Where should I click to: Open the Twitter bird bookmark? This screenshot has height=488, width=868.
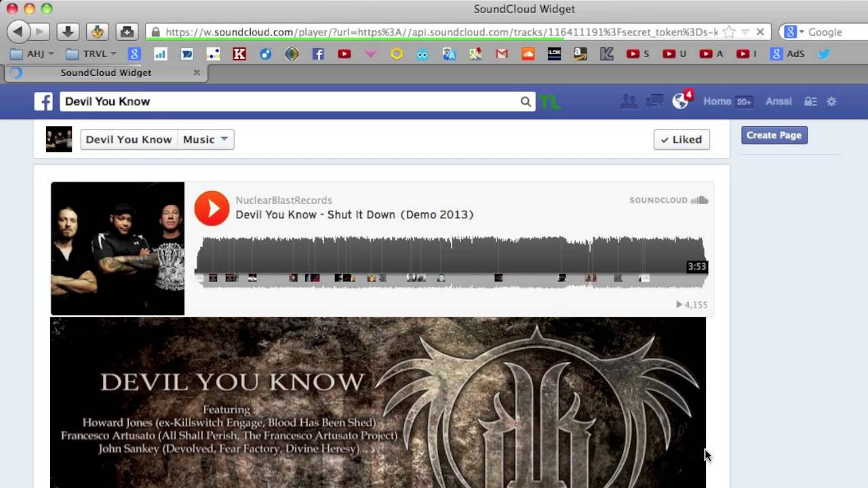pyautogui.click(x=824, y=54)
